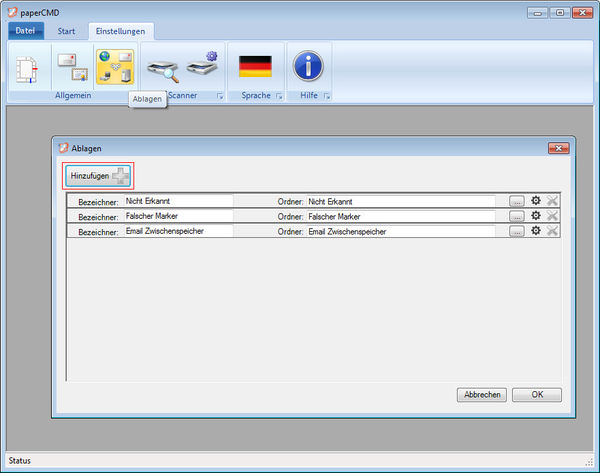This screenshot has width=600, height=473.
Task: Browse folder for Email Zwischenspeicher row
Action: (x=517, y=231)
